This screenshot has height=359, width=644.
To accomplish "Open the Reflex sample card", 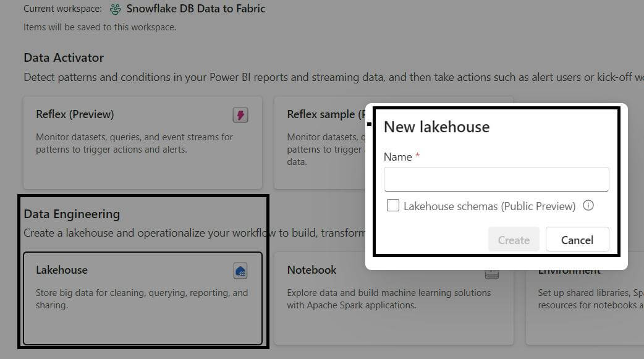I will pyautogui.click(x=320, y=143).
